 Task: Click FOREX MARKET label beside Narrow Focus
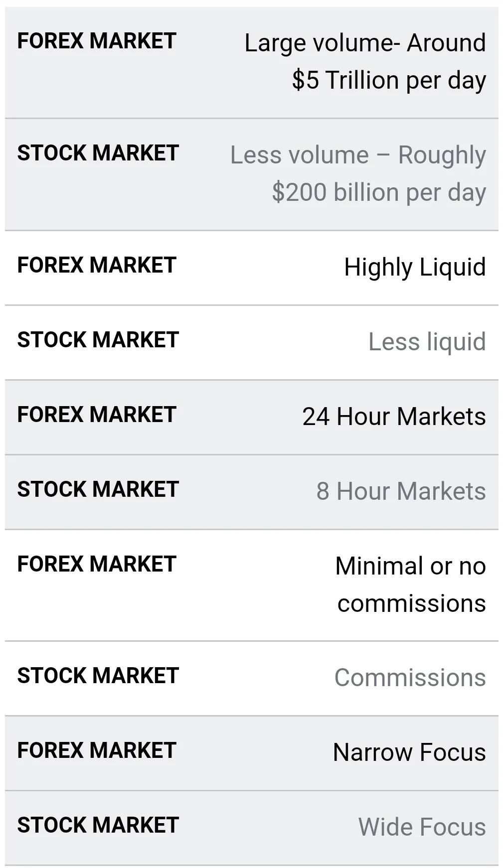coord(97,750)
